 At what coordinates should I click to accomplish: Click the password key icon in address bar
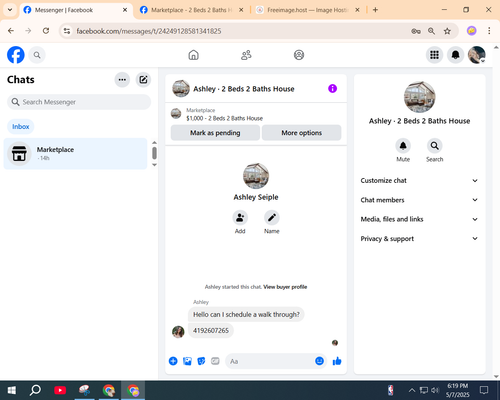point(416,31)
